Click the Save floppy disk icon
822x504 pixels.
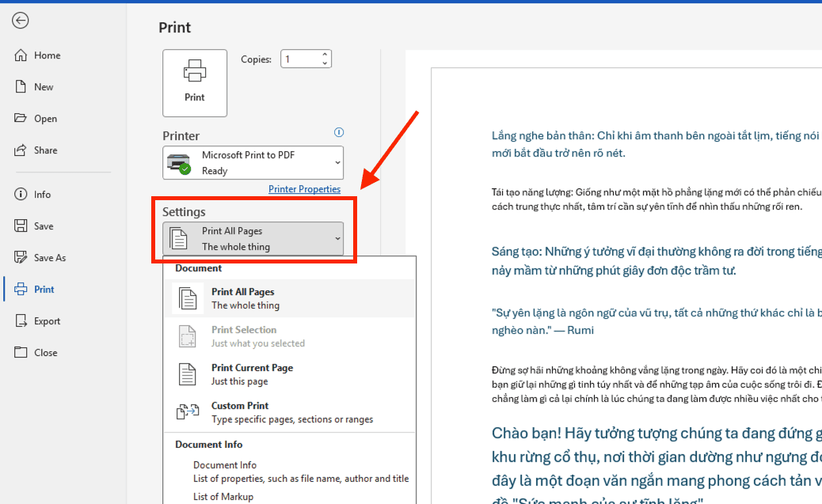21,225
